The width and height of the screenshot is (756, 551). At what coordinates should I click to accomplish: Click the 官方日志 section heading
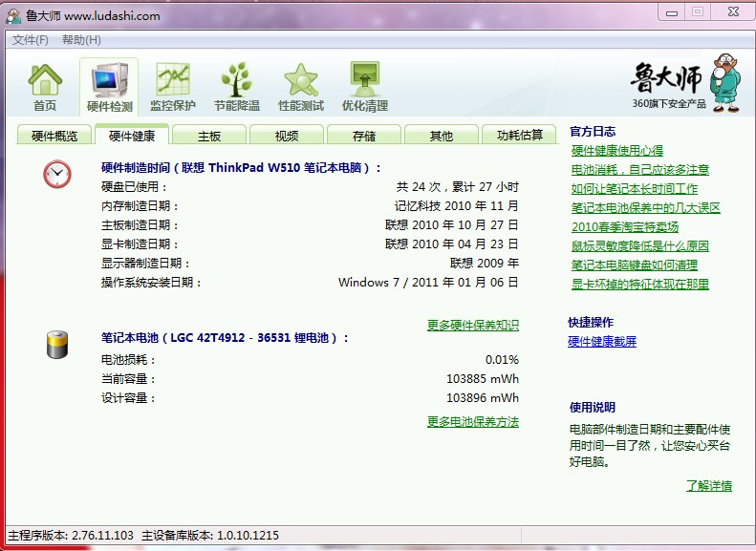(593, 132)
